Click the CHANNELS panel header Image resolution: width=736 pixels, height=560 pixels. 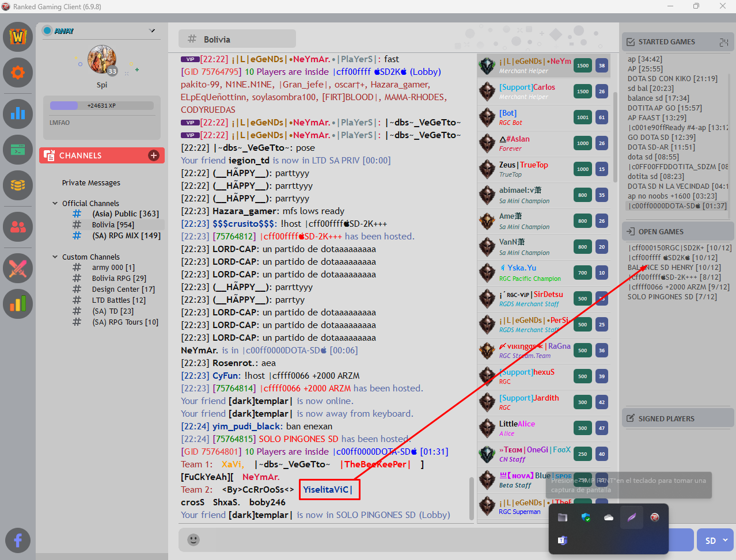click(x=102, y=155)
